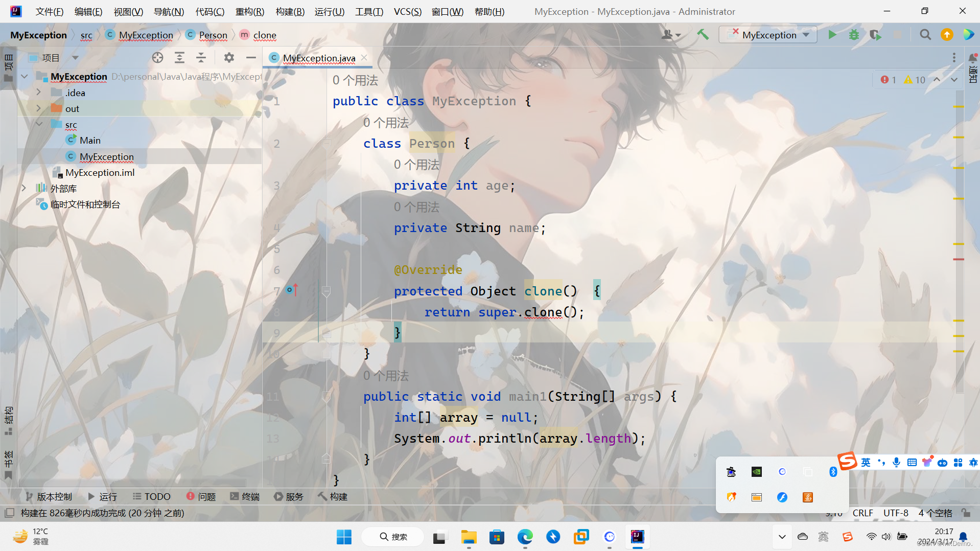Collapse the src folder
The width and height of the screenshot is (980, 551).
[39, 124]
